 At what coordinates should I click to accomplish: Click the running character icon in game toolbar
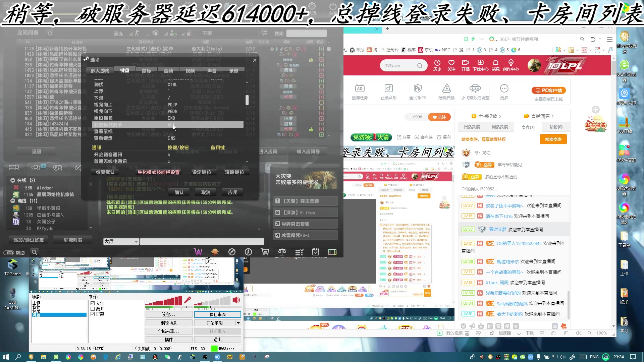pyautogui.click(x=248, y=252)
